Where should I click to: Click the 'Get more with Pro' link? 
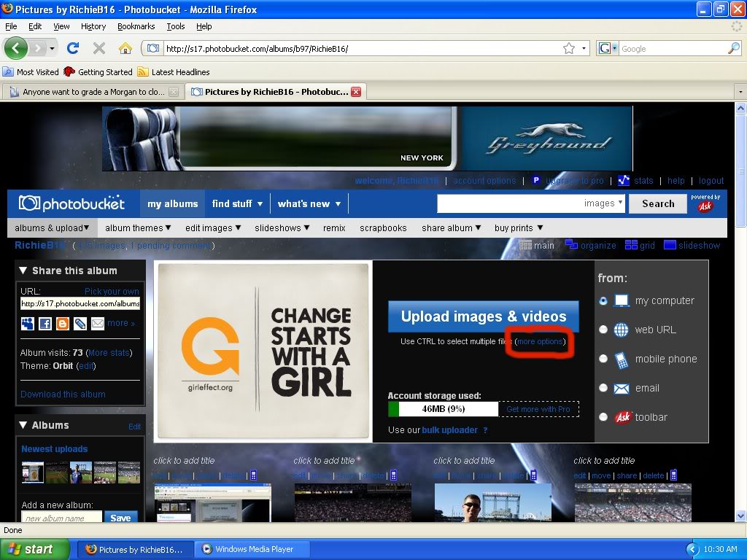[x=538, y=409]
